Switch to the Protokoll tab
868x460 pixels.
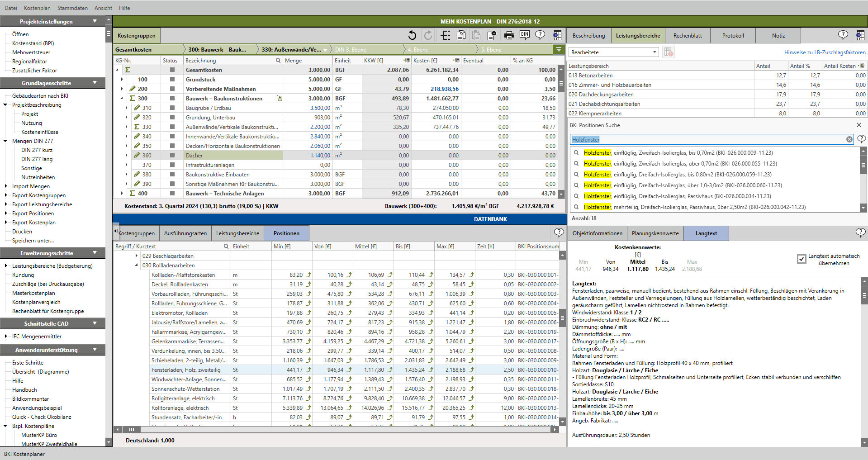[733, 35]
